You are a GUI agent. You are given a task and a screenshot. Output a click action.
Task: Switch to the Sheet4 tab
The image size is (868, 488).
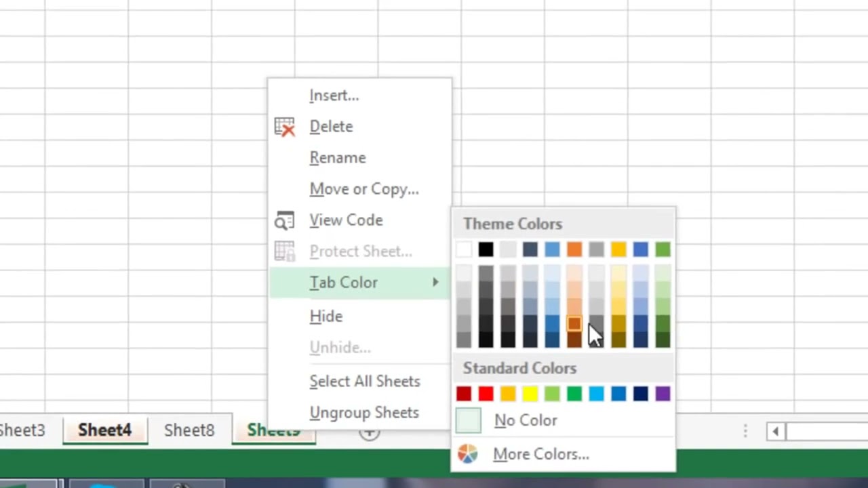click(105, 430)
